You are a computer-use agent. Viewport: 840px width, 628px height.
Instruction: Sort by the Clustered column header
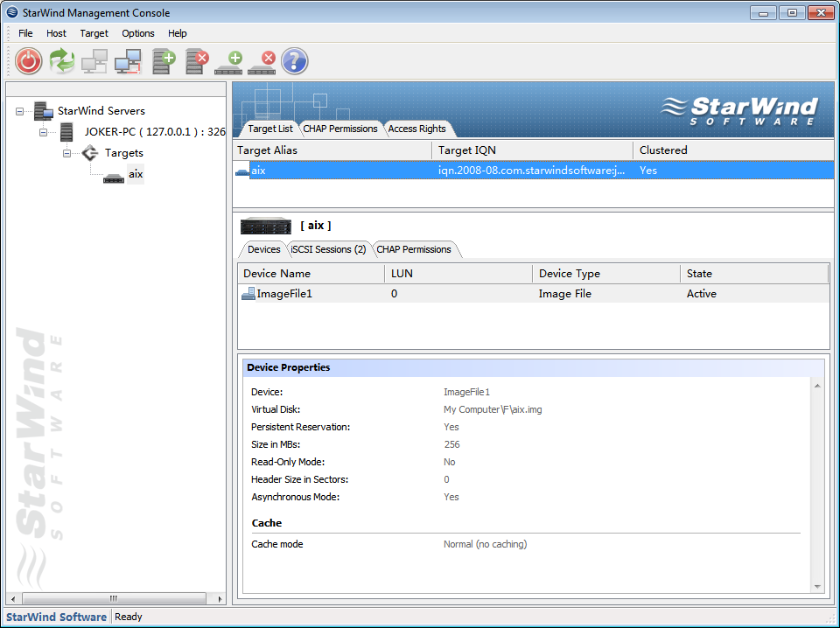[x=733, y=150]
